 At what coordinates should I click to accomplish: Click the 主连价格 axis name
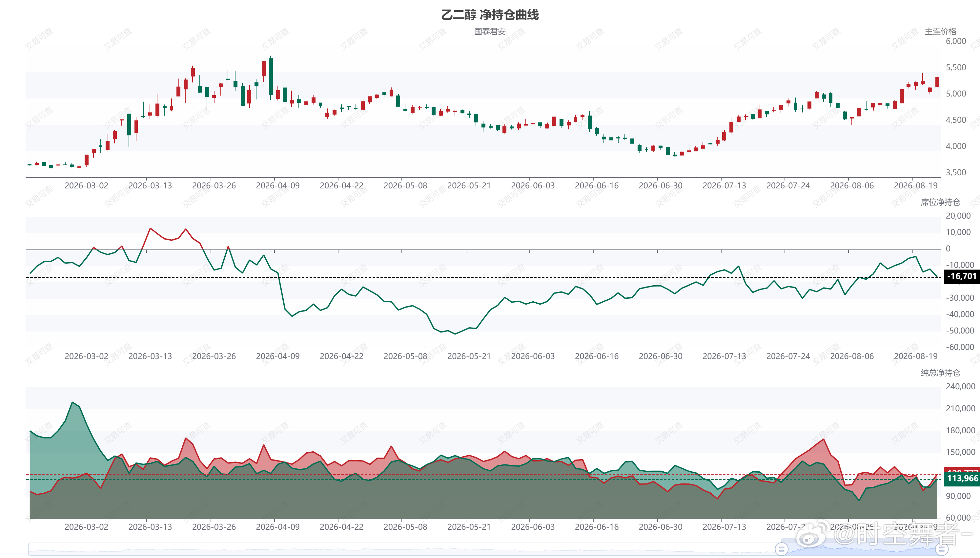pos(940,32)
